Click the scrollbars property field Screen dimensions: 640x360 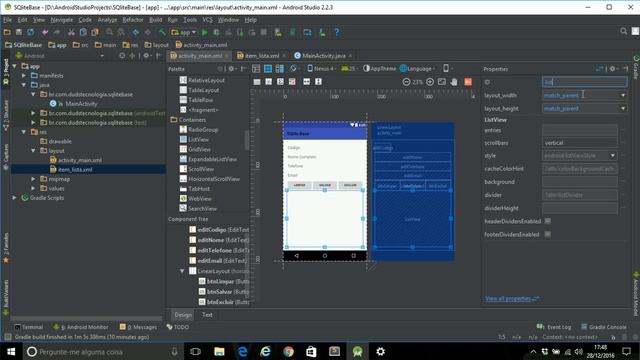(580, 143)
